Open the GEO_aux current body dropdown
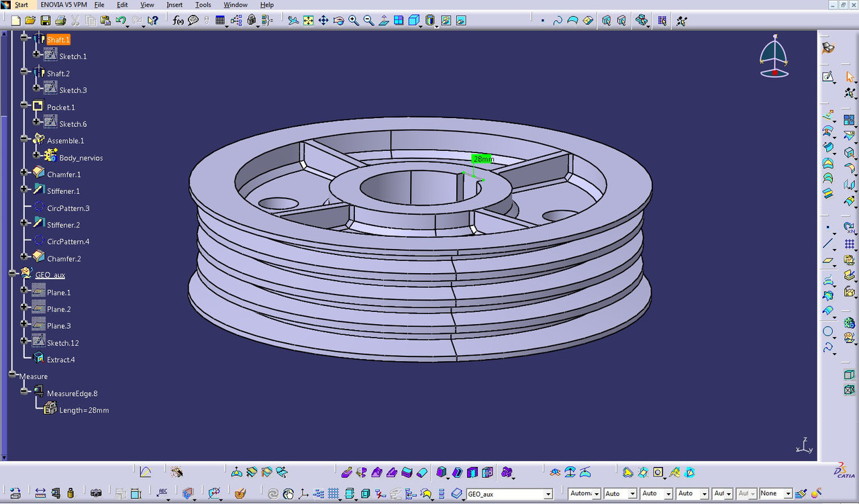 click(548, 494)
